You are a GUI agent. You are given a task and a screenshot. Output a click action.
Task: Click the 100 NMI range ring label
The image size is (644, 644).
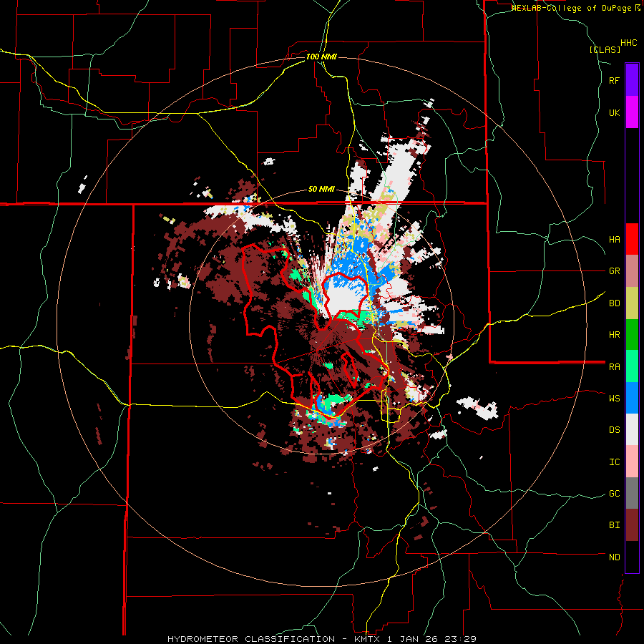click(x=321, y=57)
